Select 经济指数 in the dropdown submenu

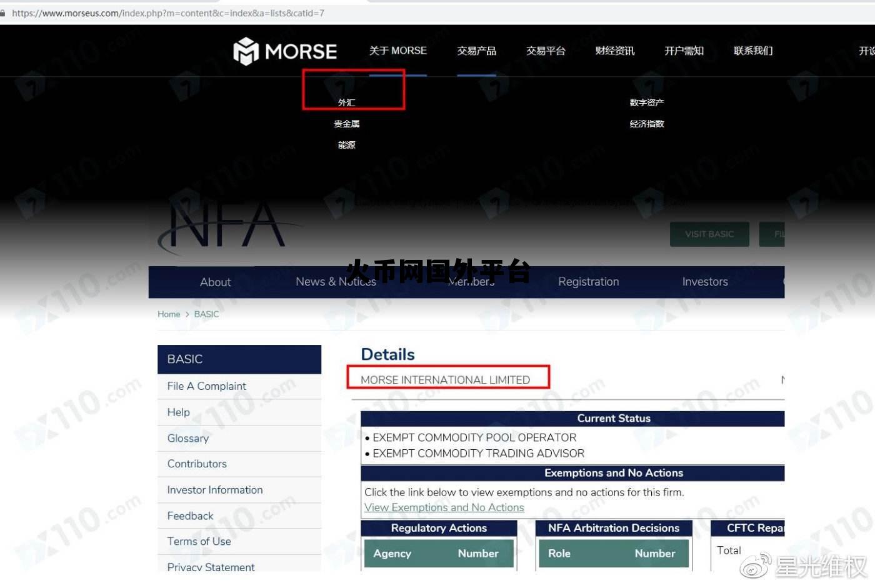[647, 124]
